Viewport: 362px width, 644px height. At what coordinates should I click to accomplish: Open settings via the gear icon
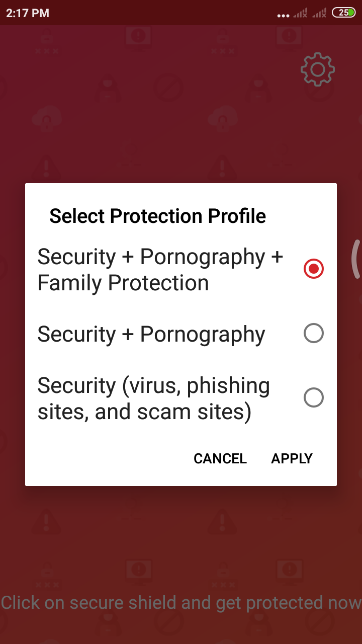[317, 69]
